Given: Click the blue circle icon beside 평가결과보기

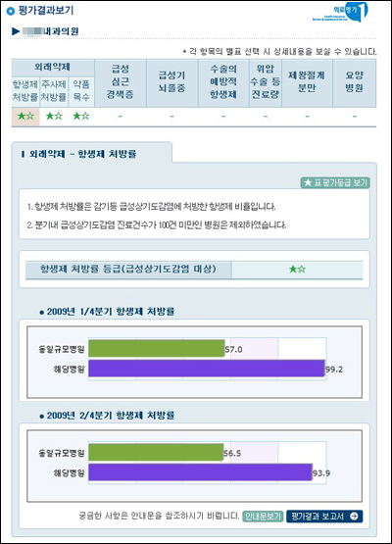Looking at the screenshot, I should pos(11,11).
